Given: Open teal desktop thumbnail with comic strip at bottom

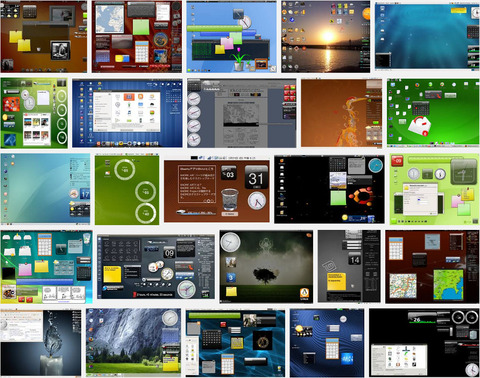Looking at the screenshot, I should coord(47,267).
